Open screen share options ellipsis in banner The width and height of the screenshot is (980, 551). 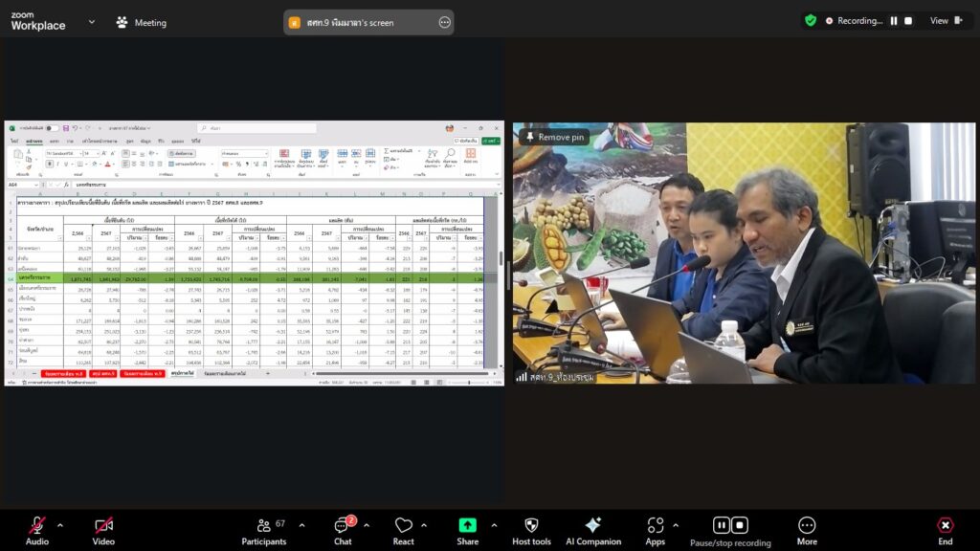click(x=444, y=22)
